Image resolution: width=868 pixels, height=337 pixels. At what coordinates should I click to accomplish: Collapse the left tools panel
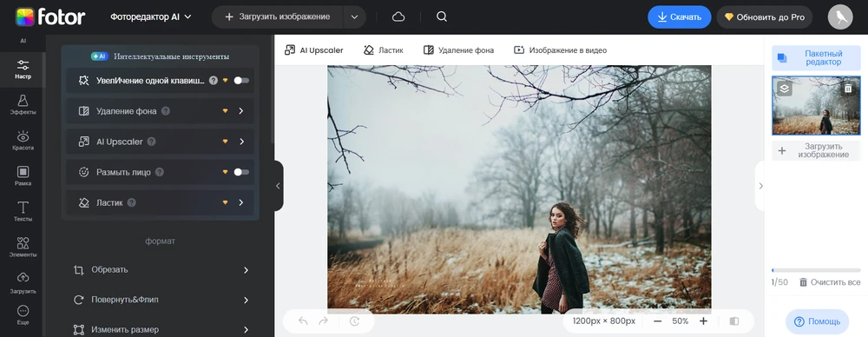[279, 186]
